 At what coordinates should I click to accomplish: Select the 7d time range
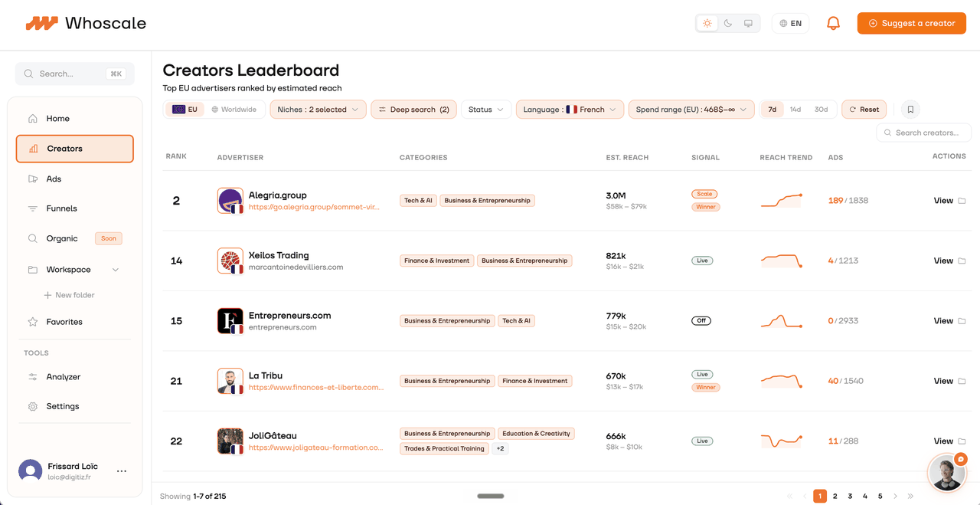[773, 110]
